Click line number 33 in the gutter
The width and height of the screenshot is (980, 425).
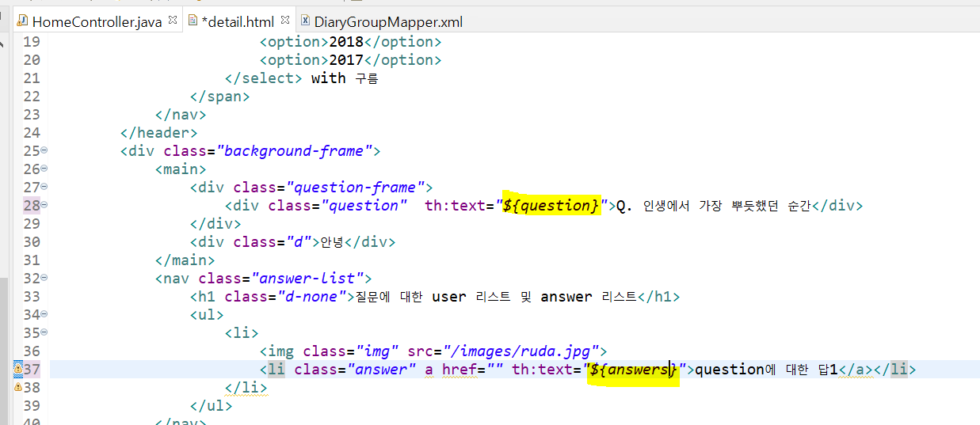(x=30, y=296)
